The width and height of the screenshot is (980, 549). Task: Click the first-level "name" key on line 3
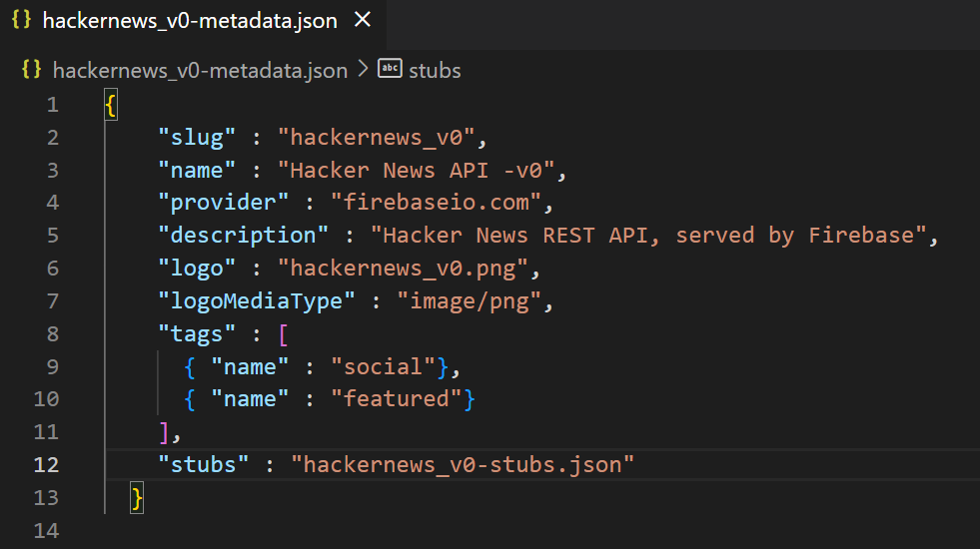pyautogui.click(x=197, y=170)
